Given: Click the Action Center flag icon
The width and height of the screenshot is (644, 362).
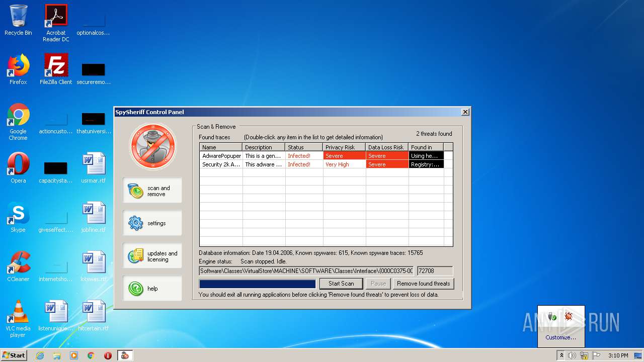Looking at the screenshot, I should (x=596, y=355).
